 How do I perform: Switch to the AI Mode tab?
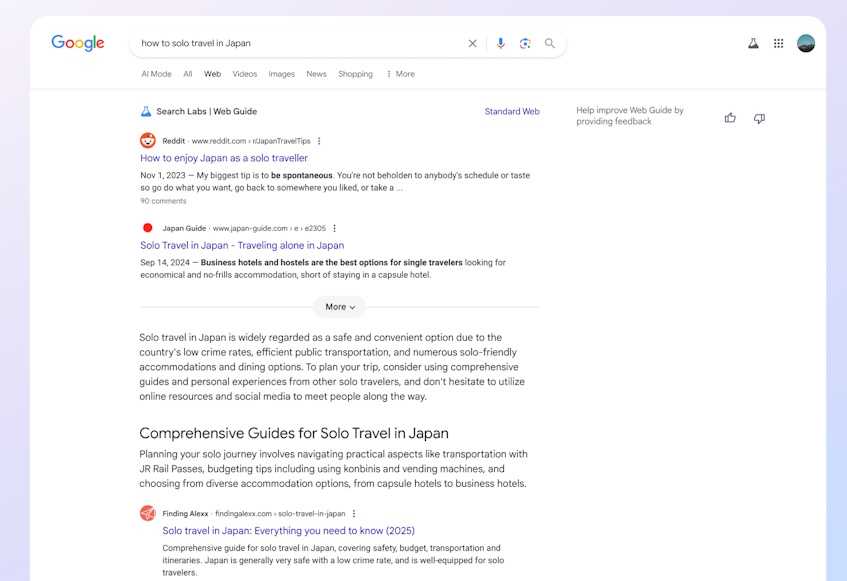[156, 74]
